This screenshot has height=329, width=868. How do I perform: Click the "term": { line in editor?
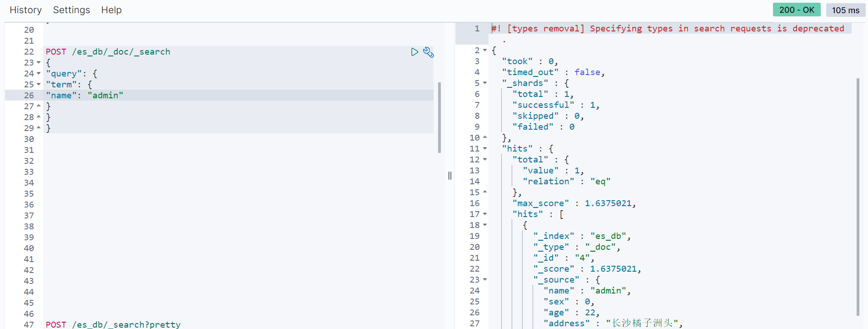point(69,85)
